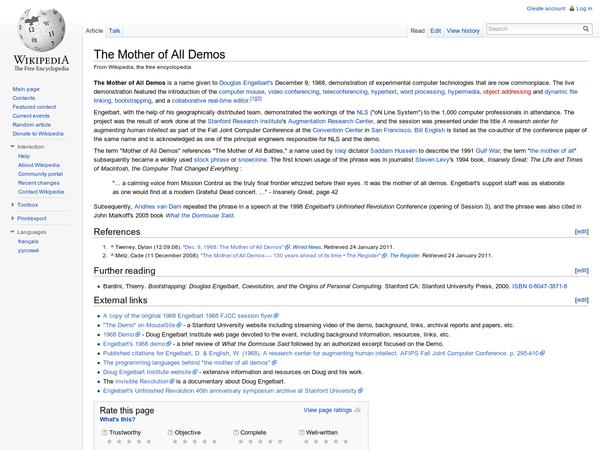The height and width of the screenshot is (450, 600).
Task: Switch to the Talk tab
Action: coord(114,31)
